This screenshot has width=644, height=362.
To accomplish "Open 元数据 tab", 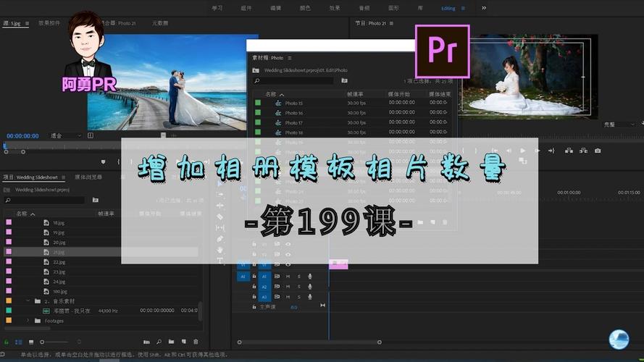I will [160, 23].
